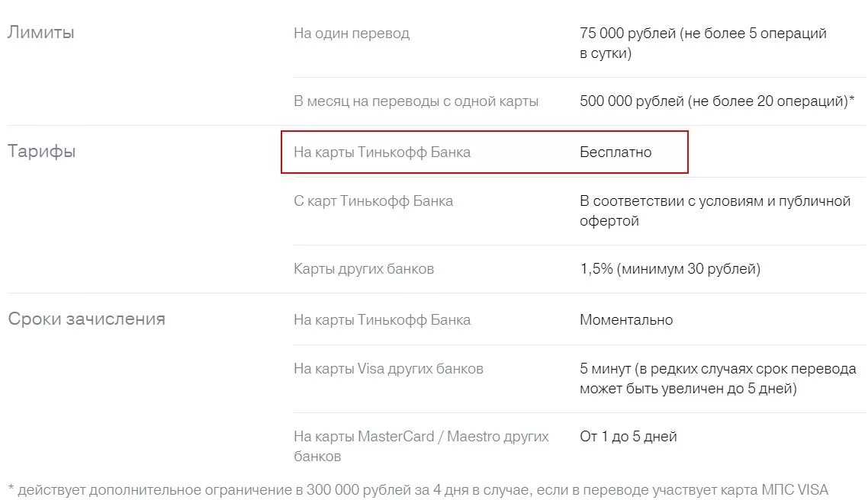Viewport: 868px width, 500px height.
Task: Click the "Лимиты" section heading
Action: tap(41, 33)
